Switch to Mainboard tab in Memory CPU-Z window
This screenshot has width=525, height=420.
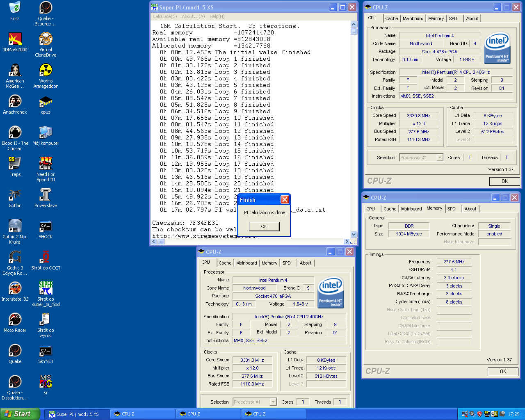coord(411,209)
